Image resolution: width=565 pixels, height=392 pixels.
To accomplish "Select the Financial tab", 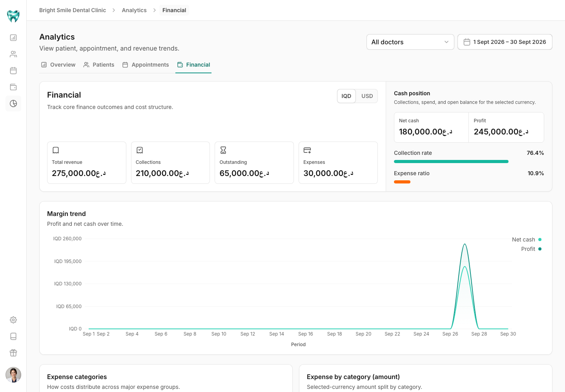I will (193, 65).
